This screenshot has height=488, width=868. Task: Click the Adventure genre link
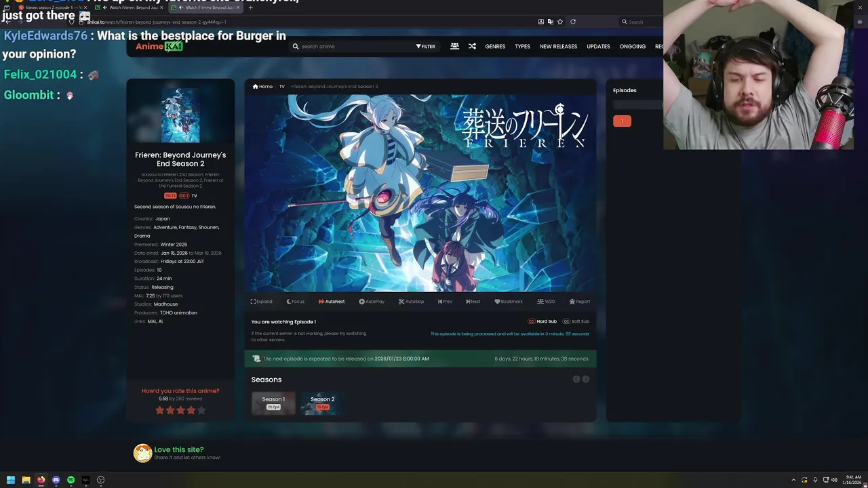(164, 227)
